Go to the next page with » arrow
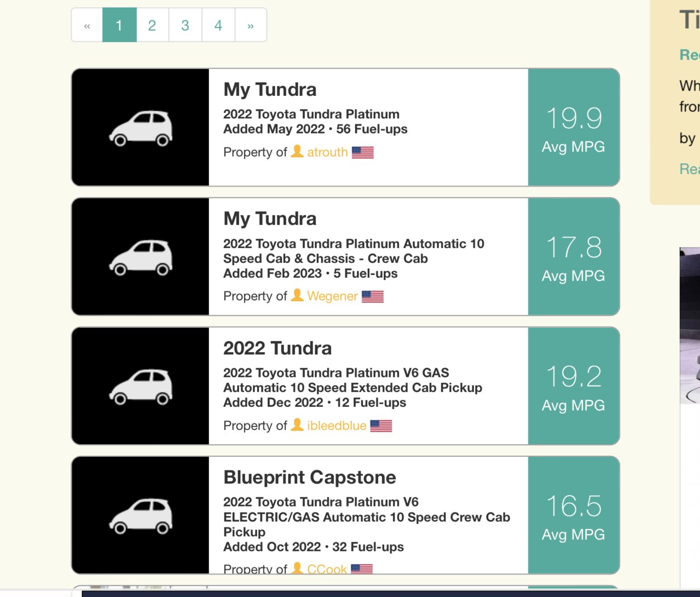 tap(251, 25)
